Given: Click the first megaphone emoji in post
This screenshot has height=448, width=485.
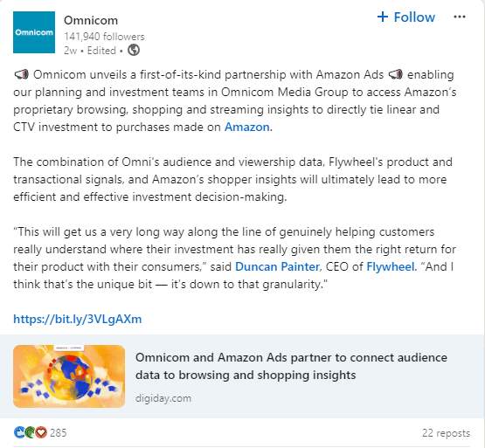Looking at the screenshot, I should tap(21, 74).
